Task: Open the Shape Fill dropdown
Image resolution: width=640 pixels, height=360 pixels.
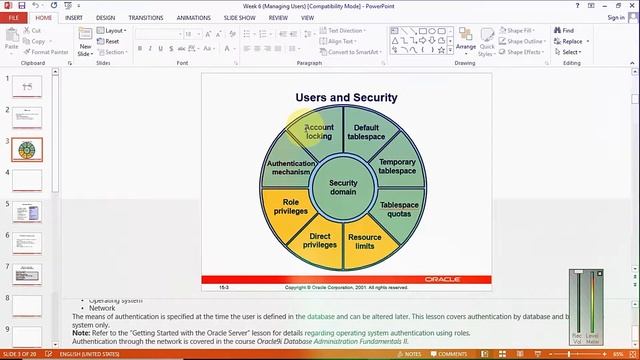Action: [517, 31]
